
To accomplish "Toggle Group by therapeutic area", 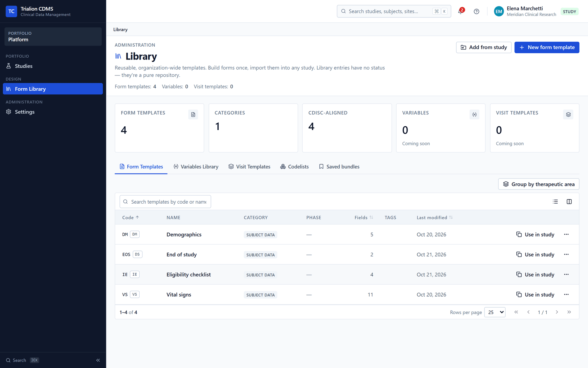I will (x=539, y=184).
